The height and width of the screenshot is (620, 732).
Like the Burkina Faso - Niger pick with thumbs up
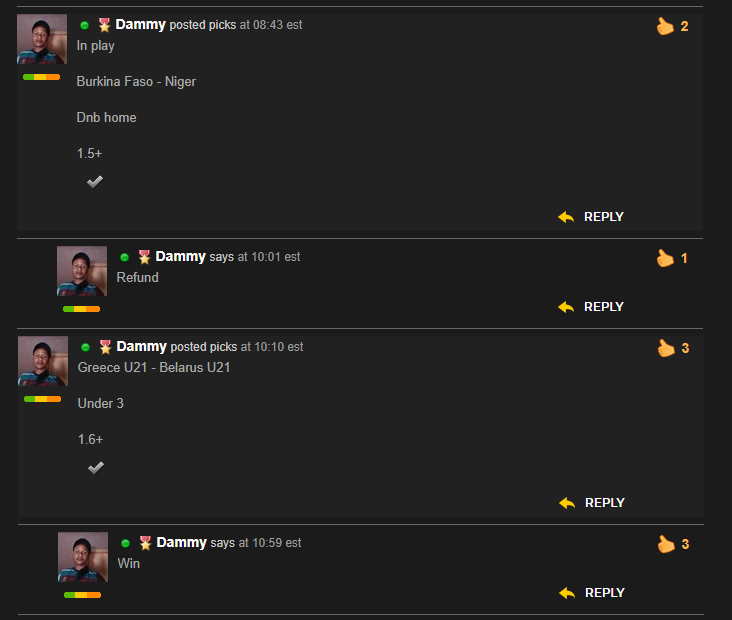click(x=665, y=26)
